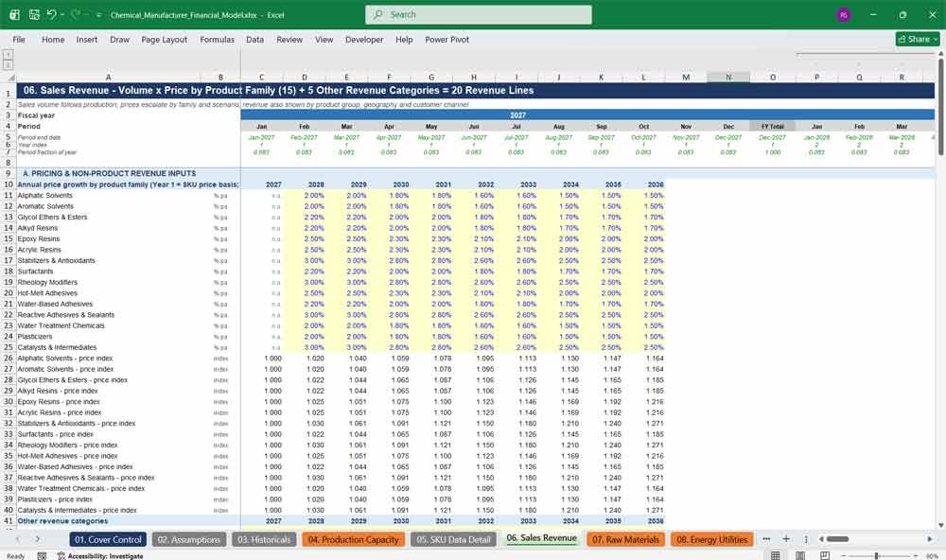
Task: Click the vertical scrollbar thumb
Action: [x=940, y=108]
